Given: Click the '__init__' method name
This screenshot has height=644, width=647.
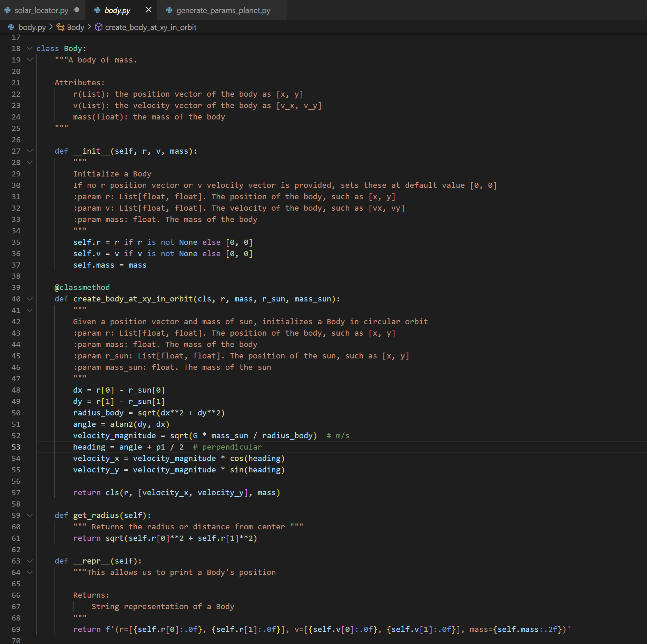Looking at the screenshot, I should 91,151.
